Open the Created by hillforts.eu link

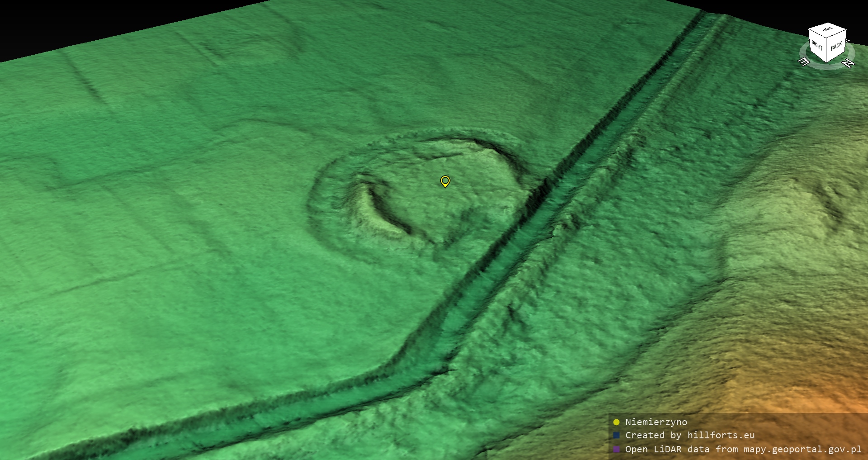(690, 435)
